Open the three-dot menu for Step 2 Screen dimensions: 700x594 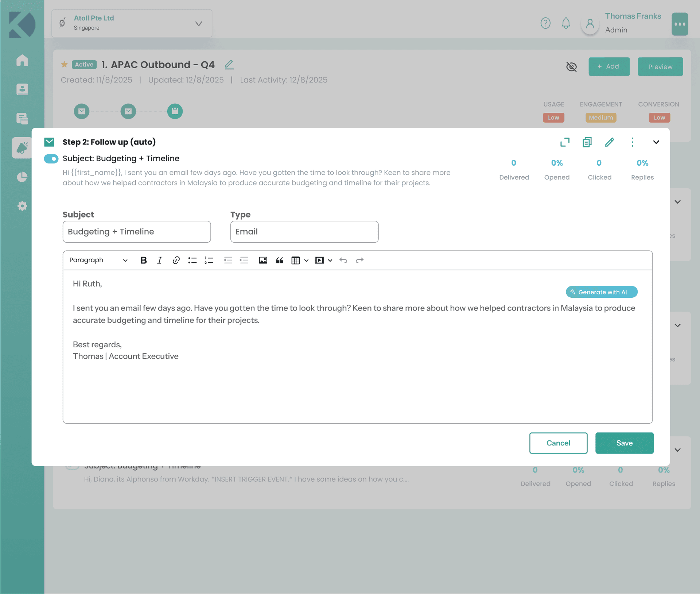(633, 142)
